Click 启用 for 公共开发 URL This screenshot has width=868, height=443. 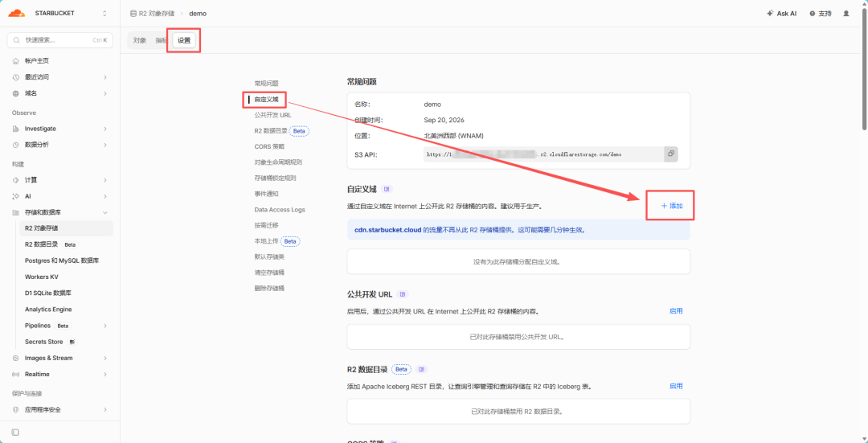click(x=676, y=311)
